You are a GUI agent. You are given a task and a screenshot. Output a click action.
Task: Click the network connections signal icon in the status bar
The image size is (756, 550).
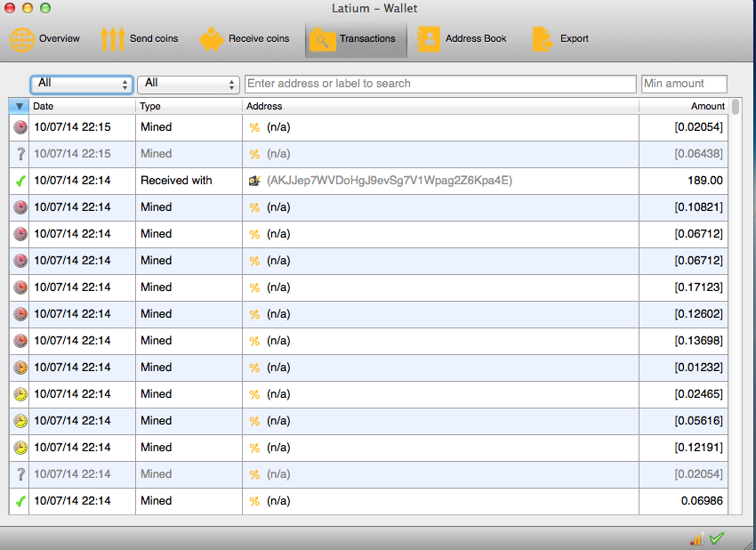tap(696, 539)
